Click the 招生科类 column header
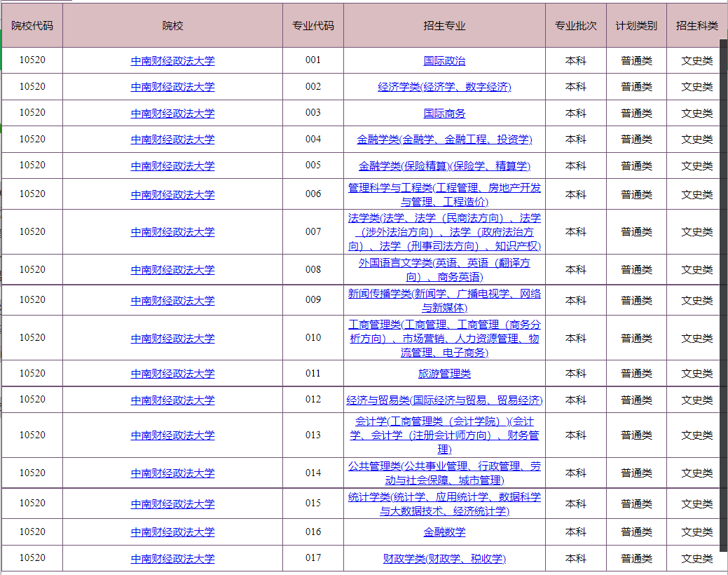Viewport: 728px width, 575px height. [x=697, y=25]
